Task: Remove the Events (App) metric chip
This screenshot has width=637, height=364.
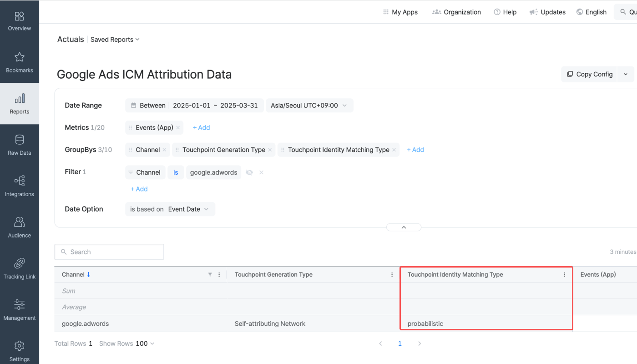Action: [x=178, y=128]
